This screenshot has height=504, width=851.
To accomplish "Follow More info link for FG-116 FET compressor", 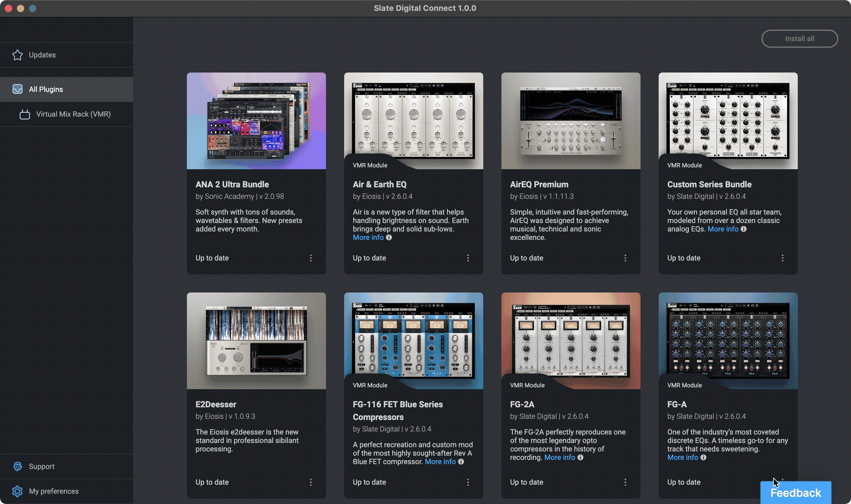I will point(440,462).
